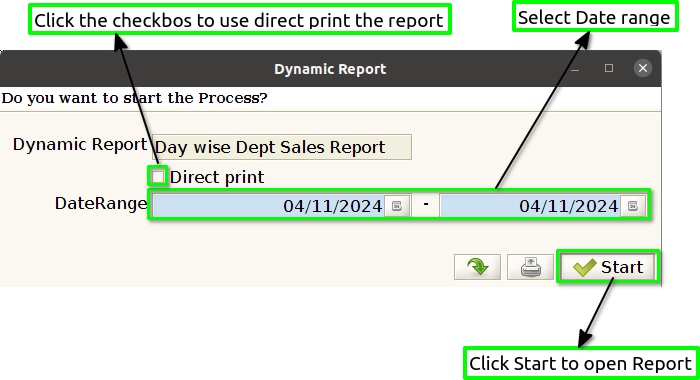
Task: Click the printer icon button
Action: click(x=530, y=267)
